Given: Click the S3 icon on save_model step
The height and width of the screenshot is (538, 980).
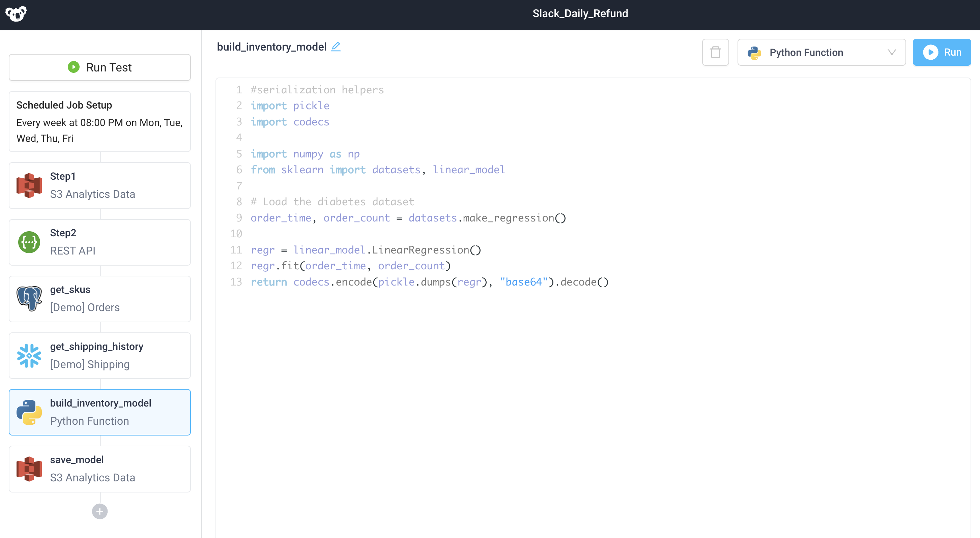Looking at the screenshot, I should 29,469.
